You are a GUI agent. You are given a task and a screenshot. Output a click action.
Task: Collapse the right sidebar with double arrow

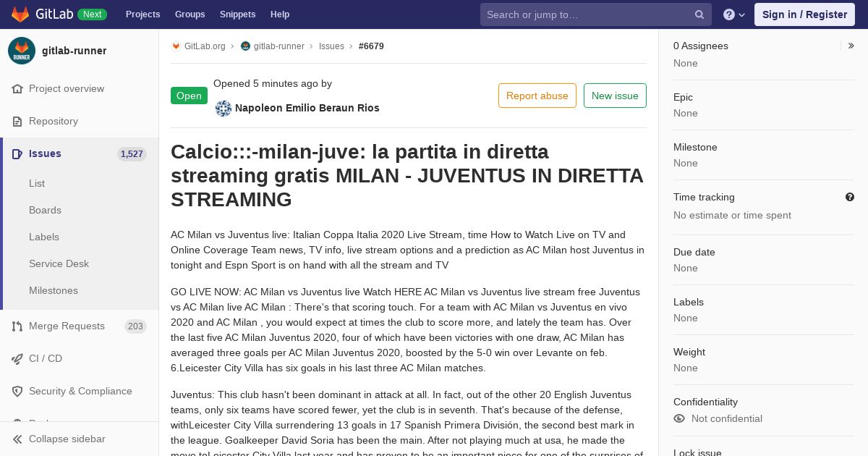tap(851, 46)
